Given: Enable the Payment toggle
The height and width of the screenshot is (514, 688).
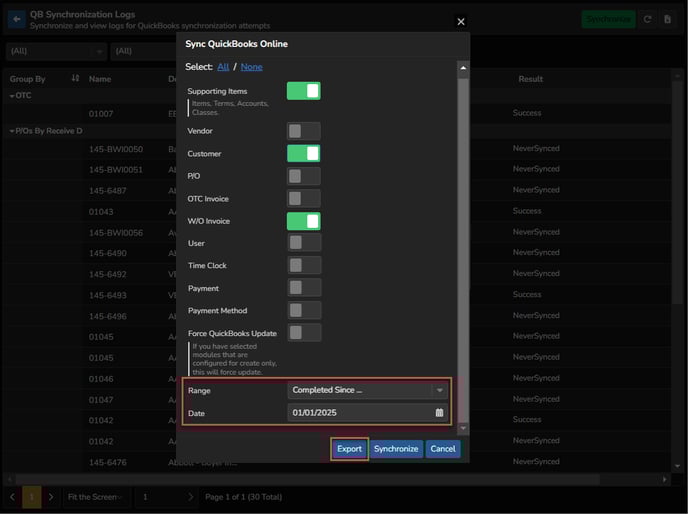Looking at the screenshot, I should (x=304, y=288).
